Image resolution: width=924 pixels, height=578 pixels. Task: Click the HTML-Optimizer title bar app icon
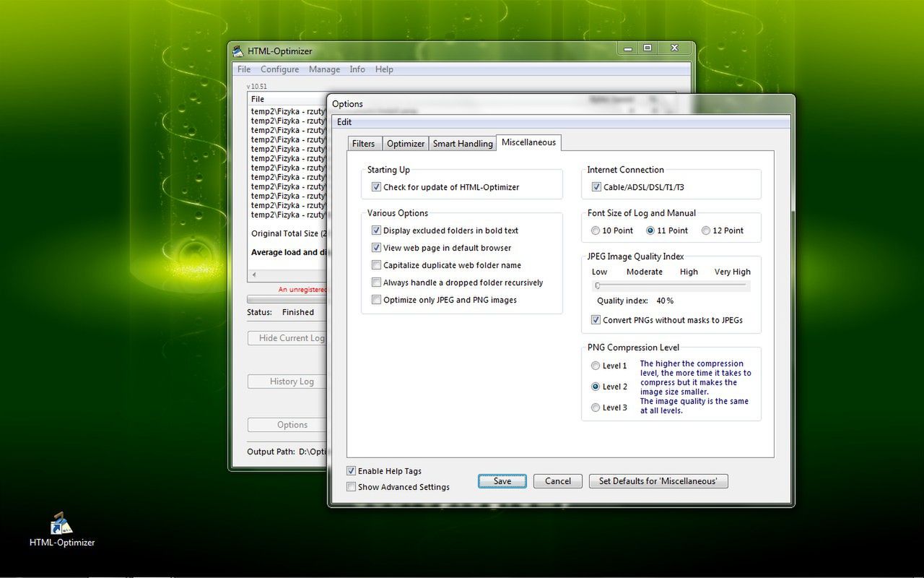(x=238, y=51)
